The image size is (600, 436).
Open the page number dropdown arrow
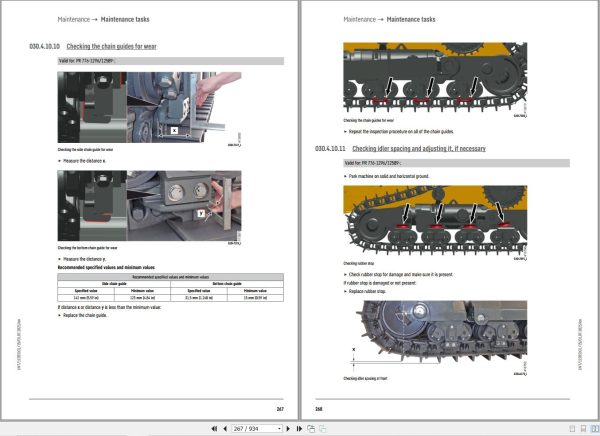pyautogui.click(x=280, y=429)
